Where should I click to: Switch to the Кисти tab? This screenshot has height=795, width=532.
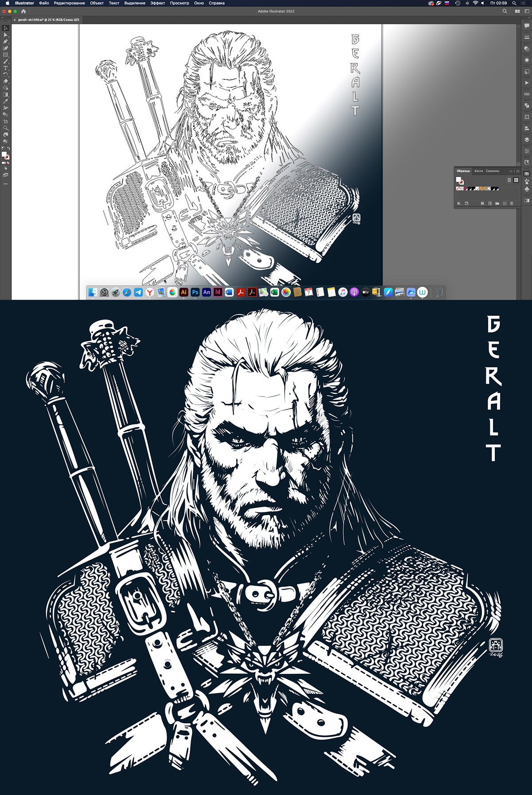coord(479,171)
